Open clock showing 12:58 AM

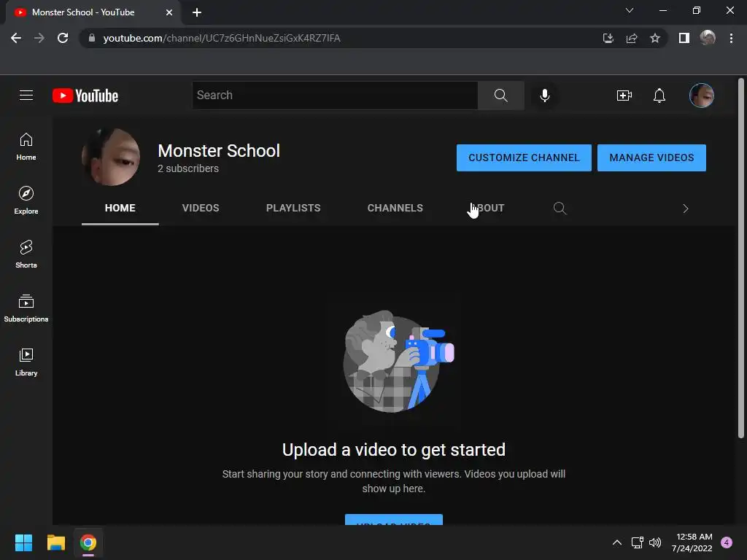692,542
